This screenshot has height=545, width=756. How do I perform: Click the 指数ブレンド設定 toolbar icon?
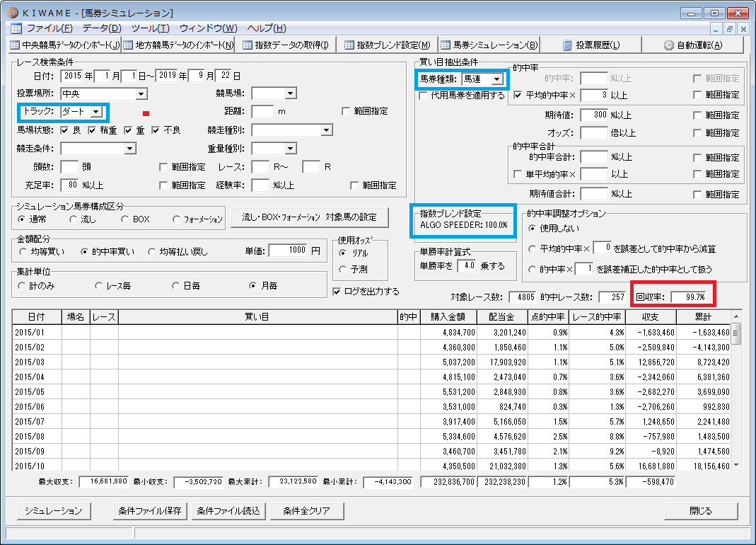click(x=349, y=45)
